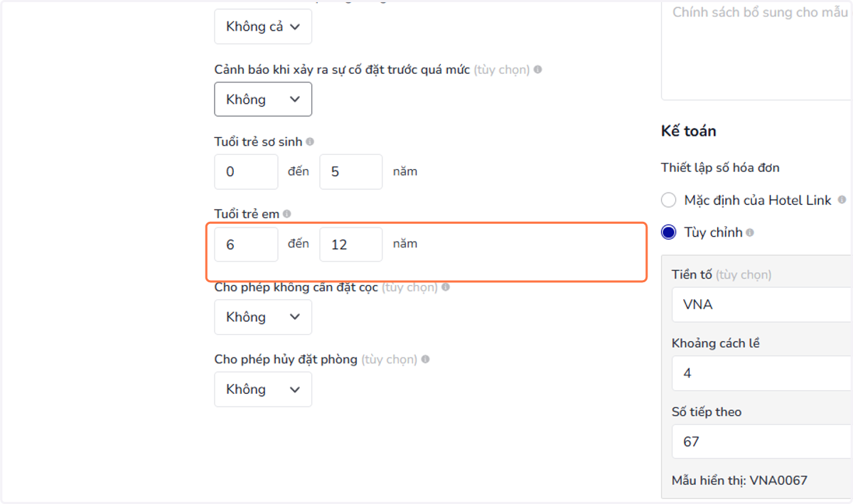Screen dimensions: 853x504
Task: Click Số tiếp theo field containing 67
Action: (x=762, y=441)
